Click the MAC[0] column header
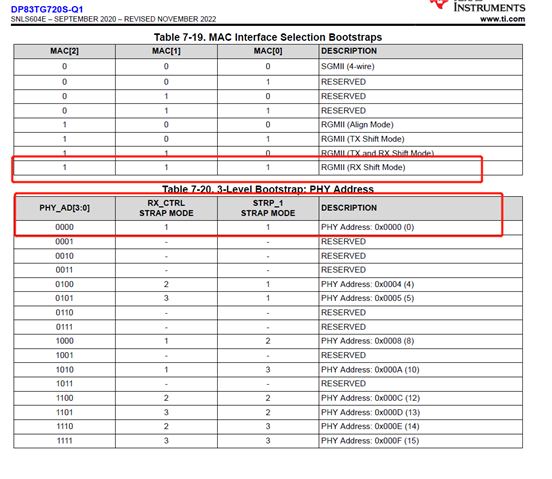Viewport: 552px width, 479px height. tap(268, 51)
